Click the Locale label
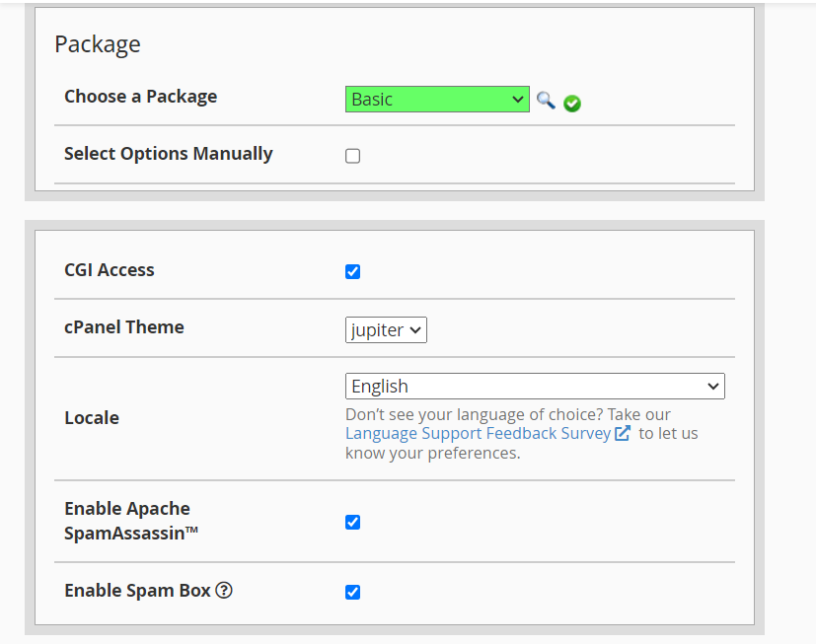The width and height of the screenshot is (816, 644). click(92, 418)
